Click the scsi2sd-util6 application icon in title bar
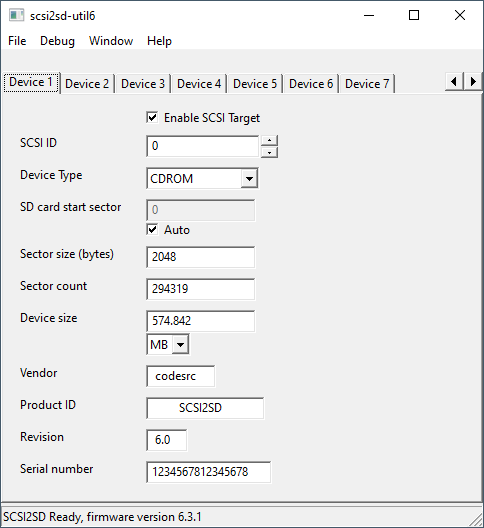Viewport: 484px width, 528px height. [16, 15]
